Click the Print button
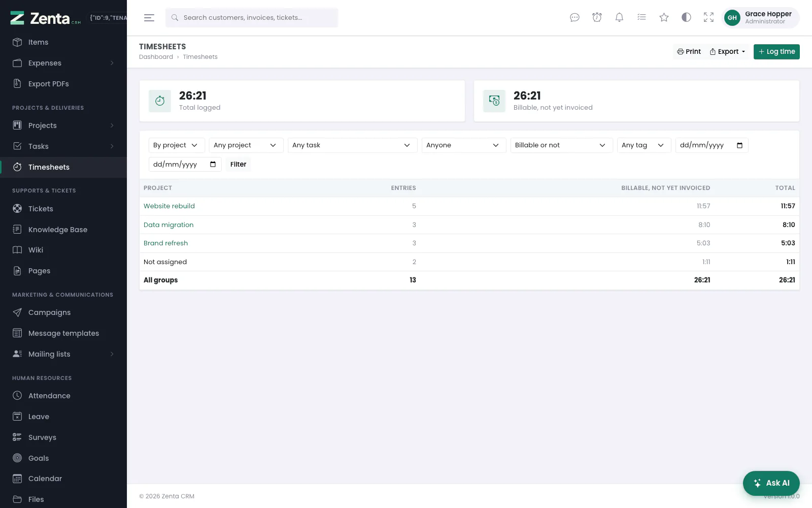812x508 pixels. [689, 52]
